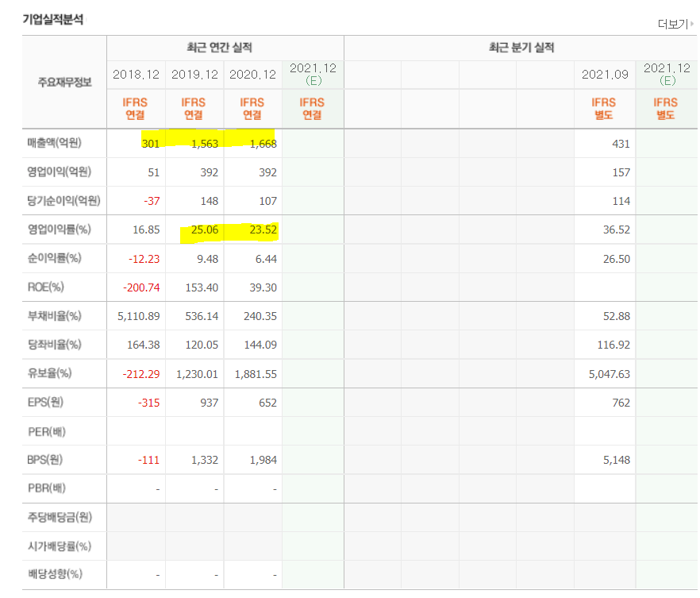Select quick ratio value 120.05
This screenshot has width=700, height=598.
pyautogui.click(x=202, y=345)
